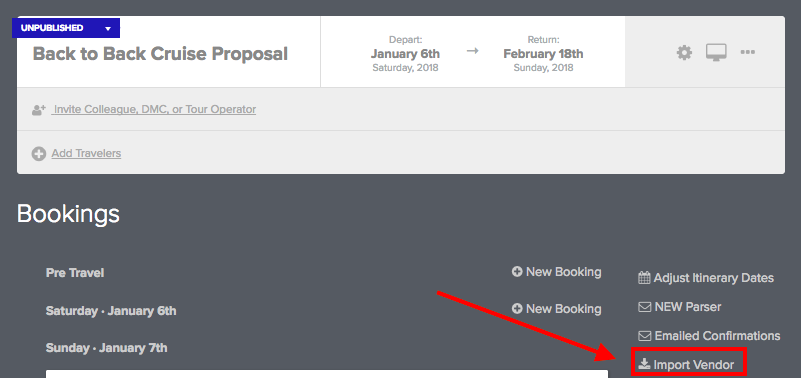Open the three-dots more options menu
This screenshot has height=378, width=801.
click(x=747, y=52)
